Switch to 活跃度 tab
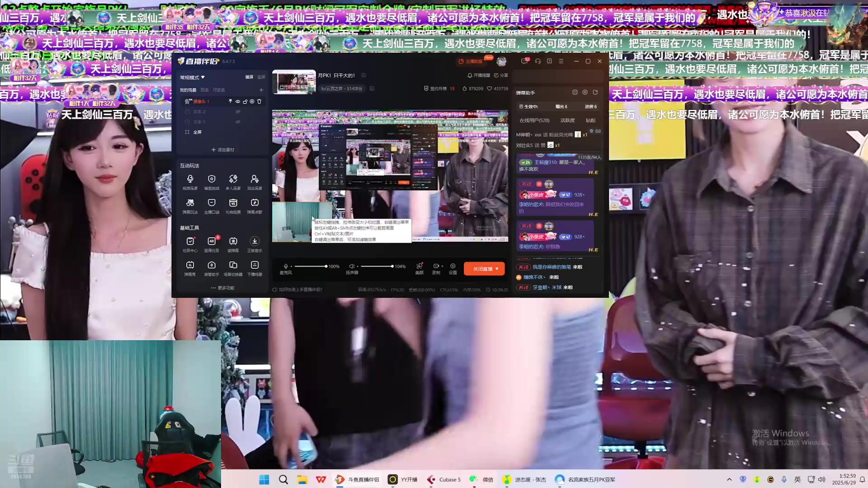This screenshot has width=868, height=488. (567, 121)
